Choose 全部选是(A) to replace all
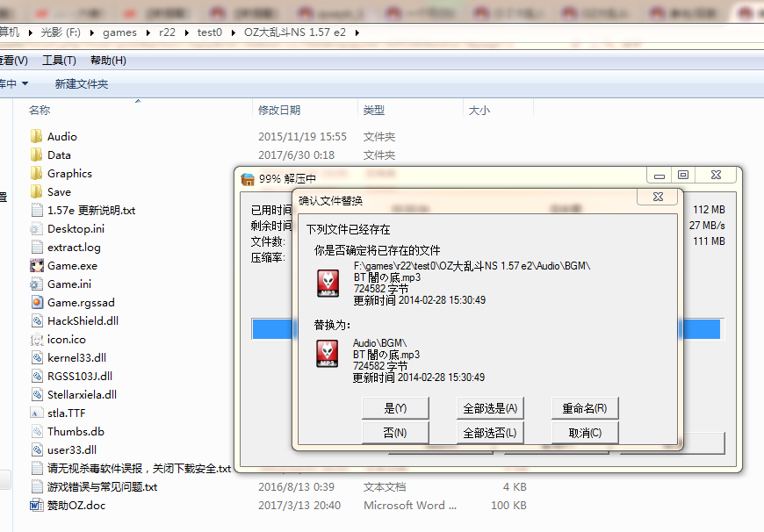The width and height of the screenshot is (764, 532). click(x=490, y=408)
